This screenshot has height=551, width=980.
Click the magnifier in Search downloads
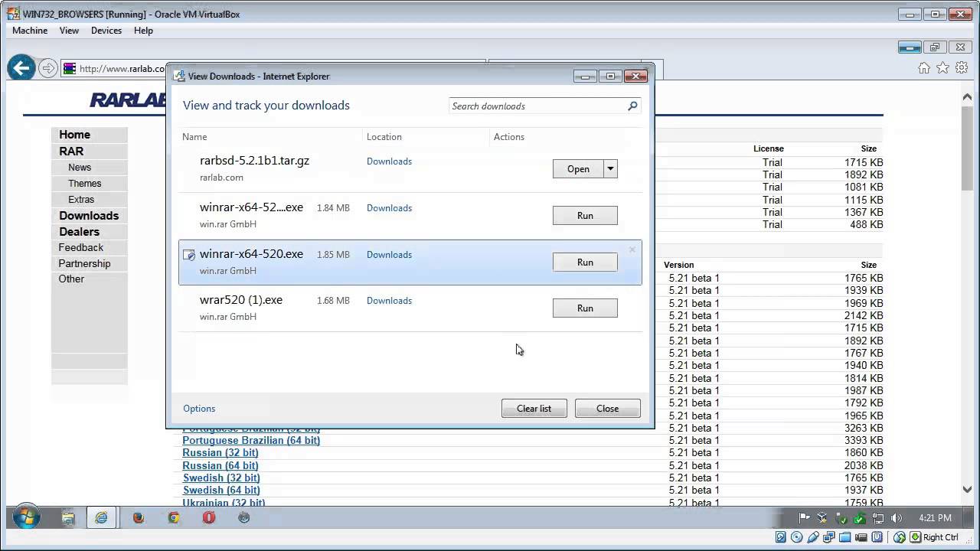coord(632,106)
